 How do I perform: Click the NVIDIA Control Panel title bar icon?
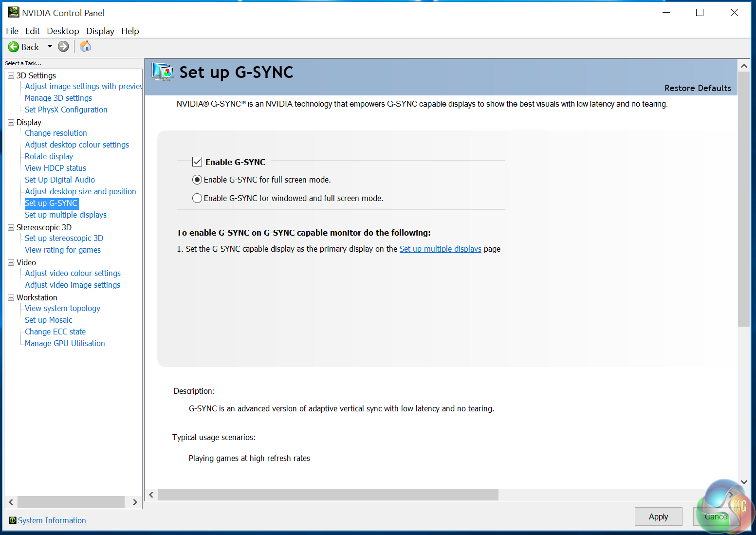pyautogui.click(x=14, y=13)
